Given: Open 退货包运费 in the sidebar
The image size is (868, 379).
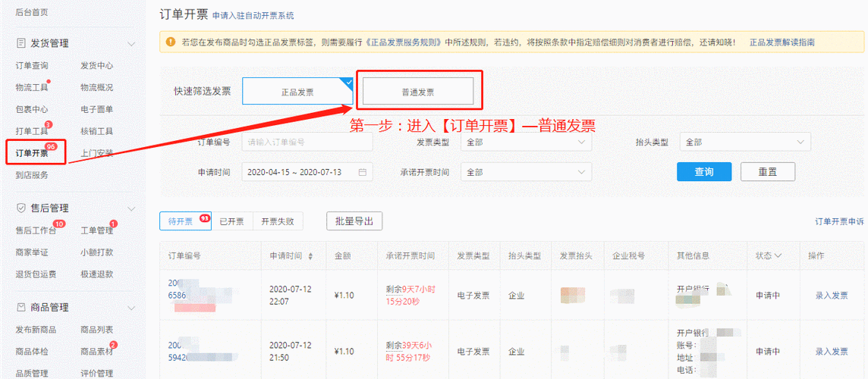Looking at the screenshot, I should click(x=36, y=274).
